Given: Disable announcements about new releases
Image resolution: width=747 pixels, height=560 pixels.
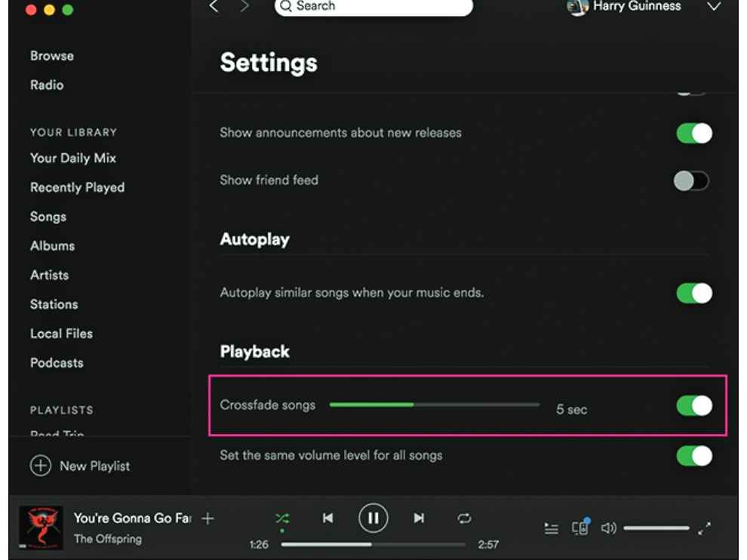Looking at the screenshot, I should pyautogui.click(x=694, y=133).
